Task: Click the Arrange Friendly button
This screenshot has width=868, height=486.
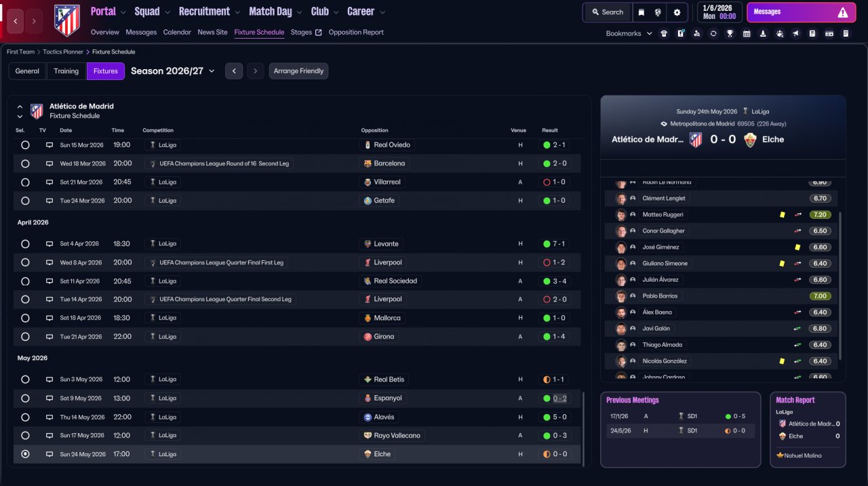Action: 298,71
